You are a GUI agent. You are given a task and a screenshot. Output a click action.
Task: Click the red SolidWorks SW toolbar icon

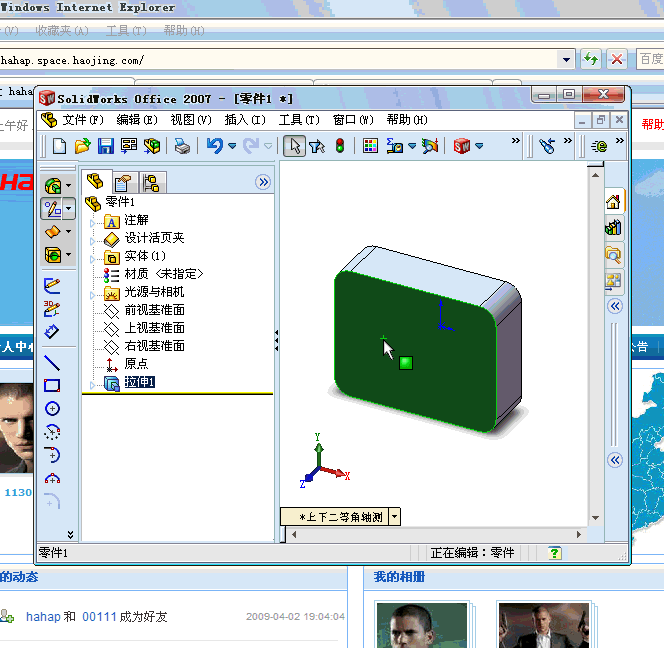(462, 147)
